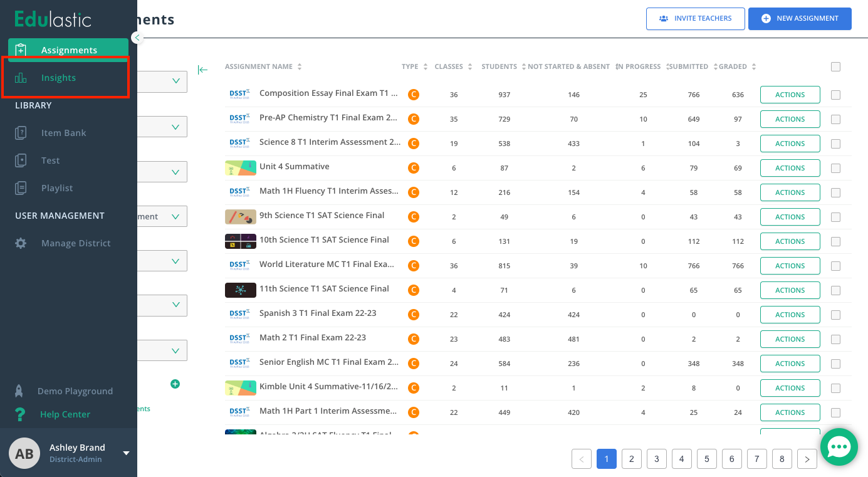Open Actions for Composition Essay Final Exam
Screen dimensions: 868x477
tap(790, 95)
